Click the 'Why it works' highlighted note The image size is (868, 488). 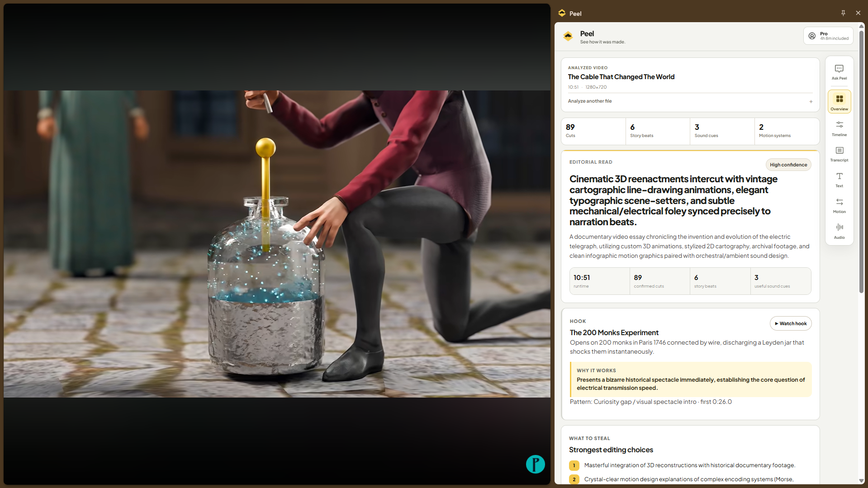(691, 379)
